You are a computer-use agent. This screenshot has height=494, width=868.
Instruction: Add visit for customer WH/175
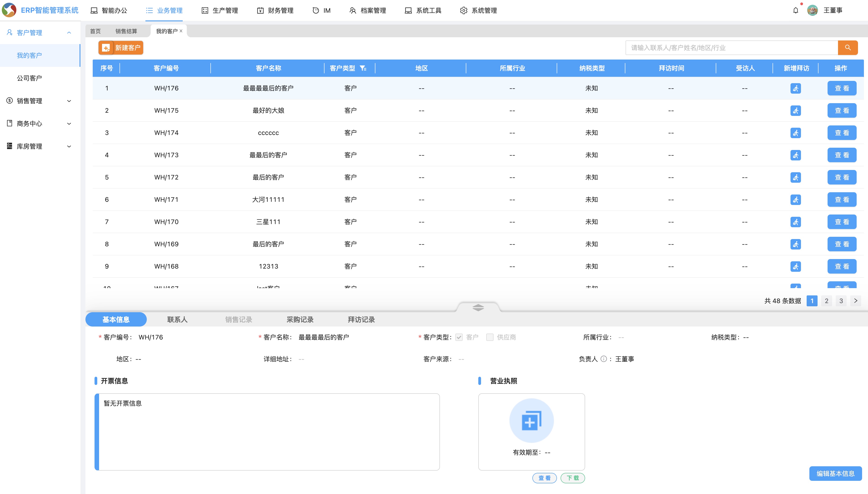[796, 111]
